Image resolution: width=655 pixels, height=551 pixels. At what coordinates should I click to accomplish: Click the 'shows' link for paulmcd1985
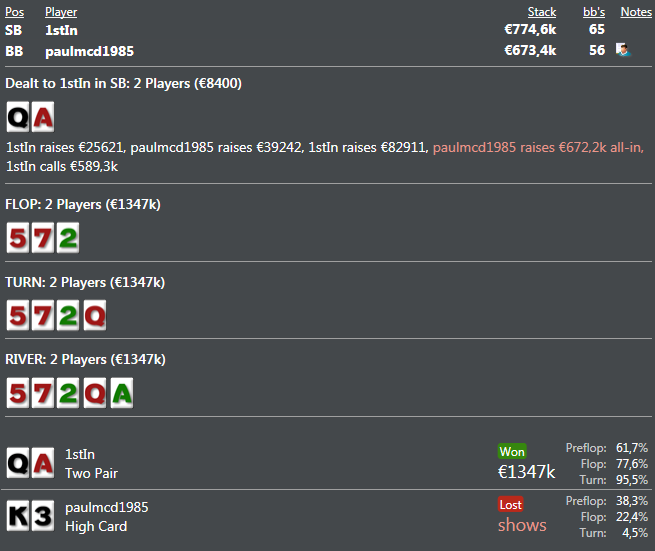(522, 525)
